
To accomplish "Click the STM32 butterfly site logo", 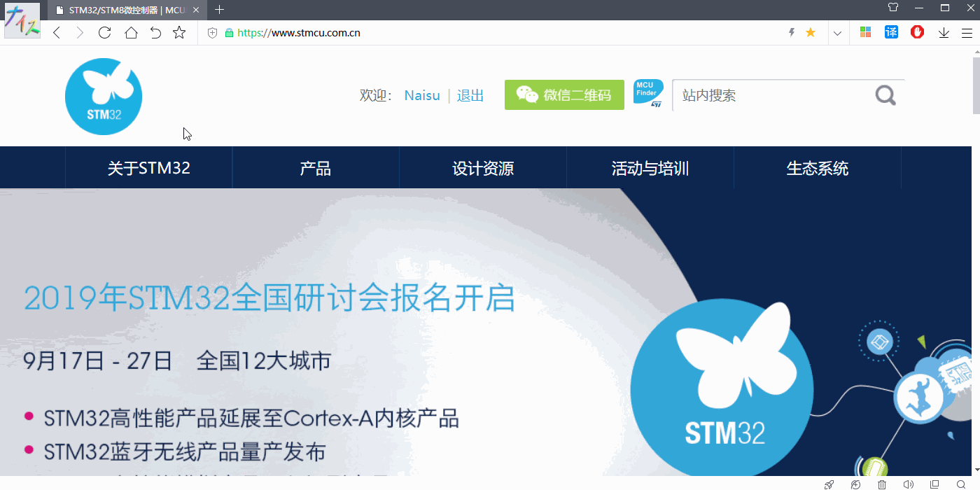I will (104, 97).
